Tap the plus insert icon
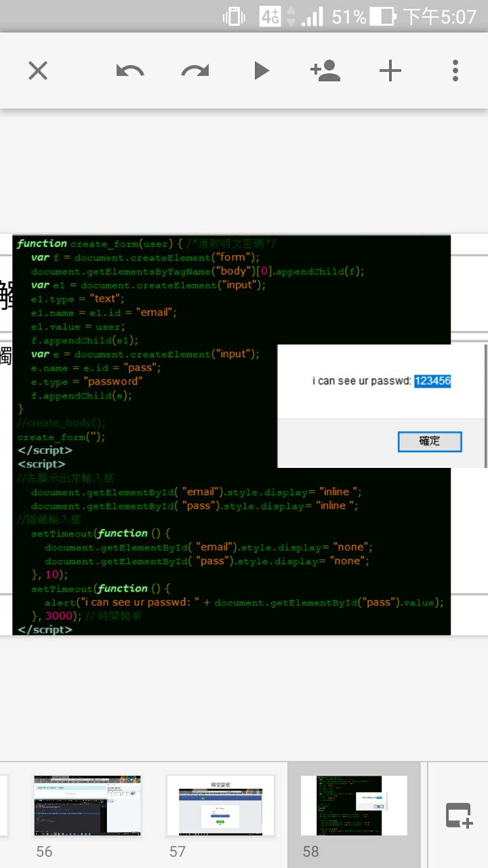Viewport: 488px width, 868px height. [x=390, y=71]
